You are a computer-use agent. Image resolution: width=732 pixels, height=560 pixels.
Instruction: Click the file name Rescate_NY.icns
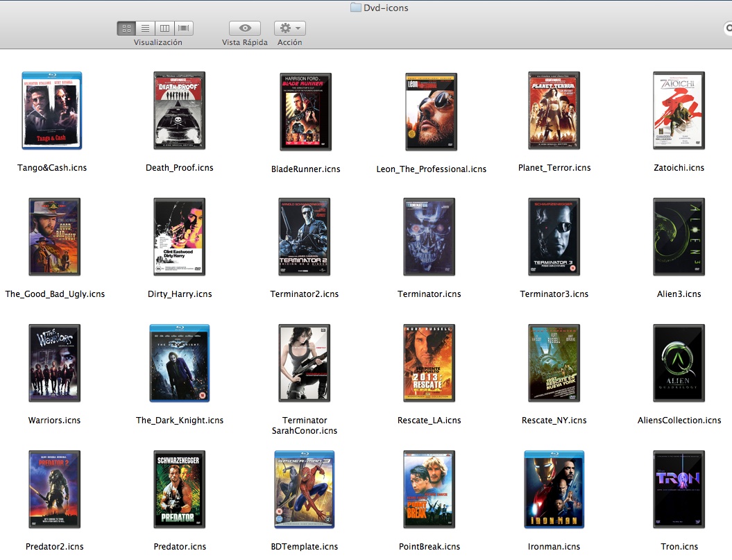pos(554,421)
